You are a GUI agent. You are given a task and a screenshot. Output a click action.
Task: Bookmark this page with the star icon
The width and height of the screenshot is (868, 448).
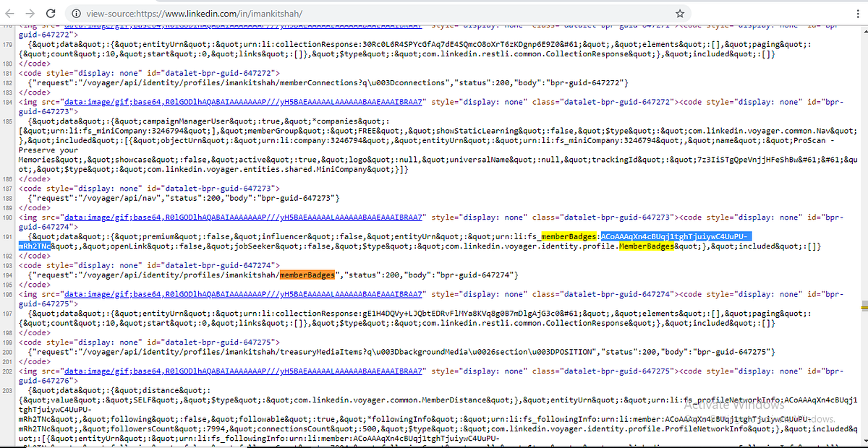coord(680,14)
